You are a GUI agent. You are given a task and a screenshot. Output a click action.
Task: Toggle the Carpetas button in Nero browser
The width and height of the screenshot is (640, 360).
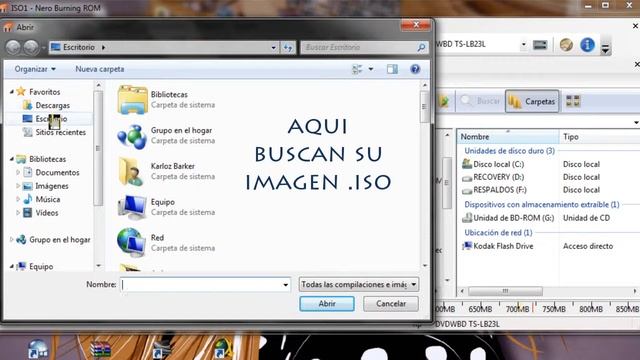(532, 101)
